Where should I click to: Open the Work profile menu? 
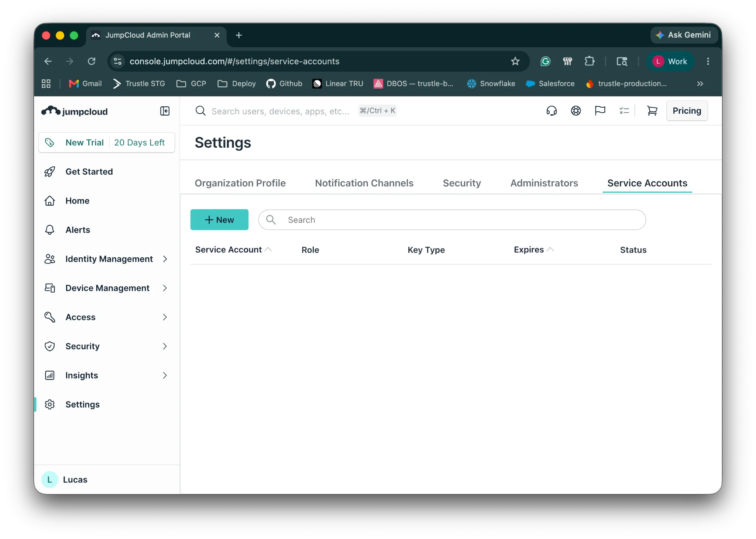tap(670, 61)
